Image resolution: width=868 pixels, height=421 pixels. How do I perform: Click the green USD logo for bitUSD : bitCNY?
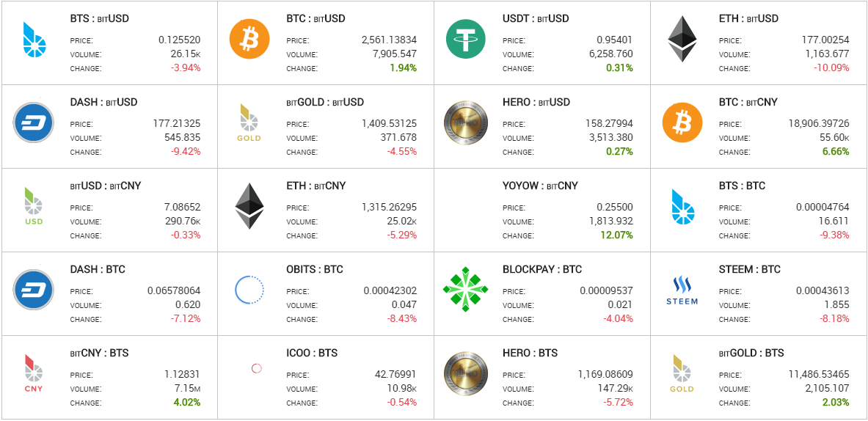pos(34,206)
